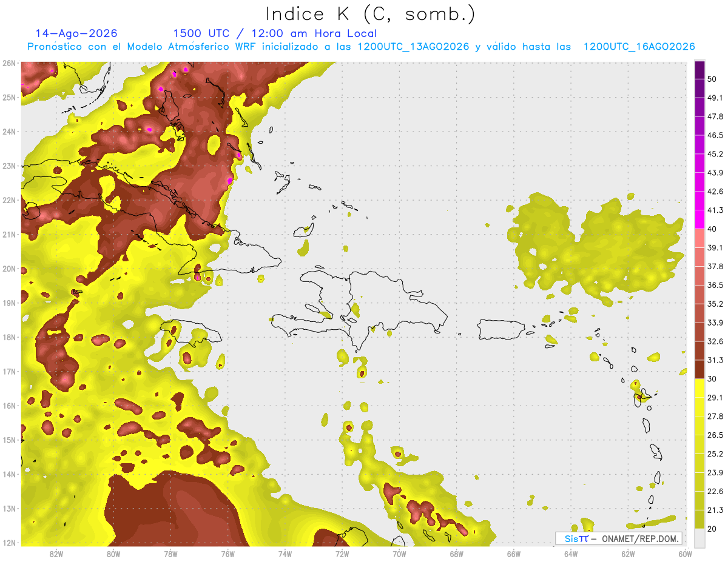Click the "1500 UTC / 12:00 am Hora Local" text
Screen dimensions: 728x562
point(275,33)
